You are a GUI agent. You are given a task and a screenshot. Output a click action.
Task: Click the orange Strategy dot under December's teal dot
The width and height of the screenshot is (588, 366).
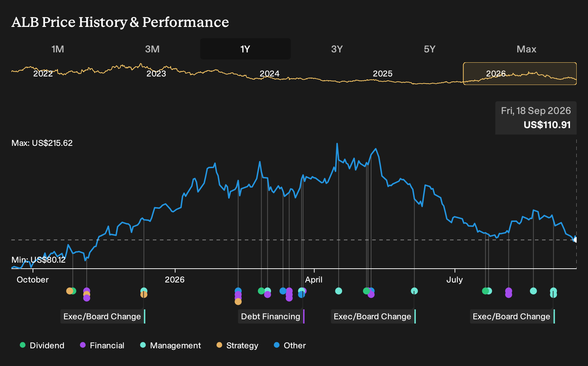point(144,294)
